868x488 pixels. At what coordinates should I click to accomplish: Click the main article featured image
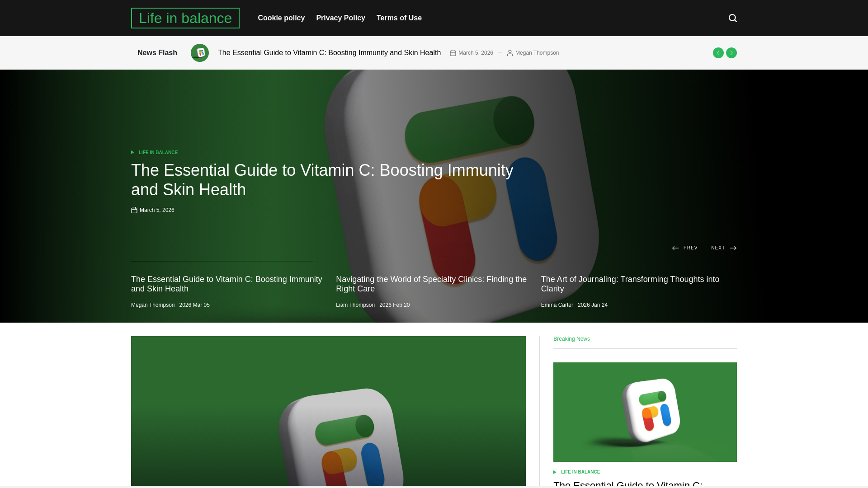pyautogui.click(x=328, y=410)
